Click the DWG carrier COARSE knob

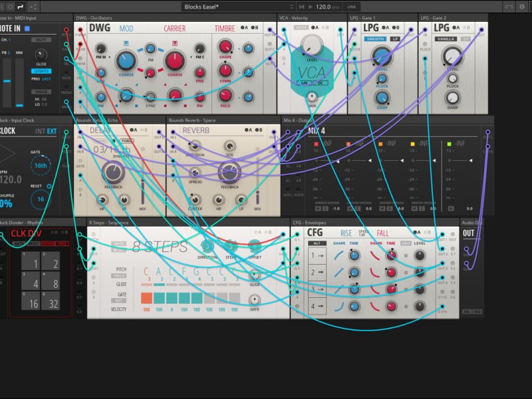click(x=174, y=61)
